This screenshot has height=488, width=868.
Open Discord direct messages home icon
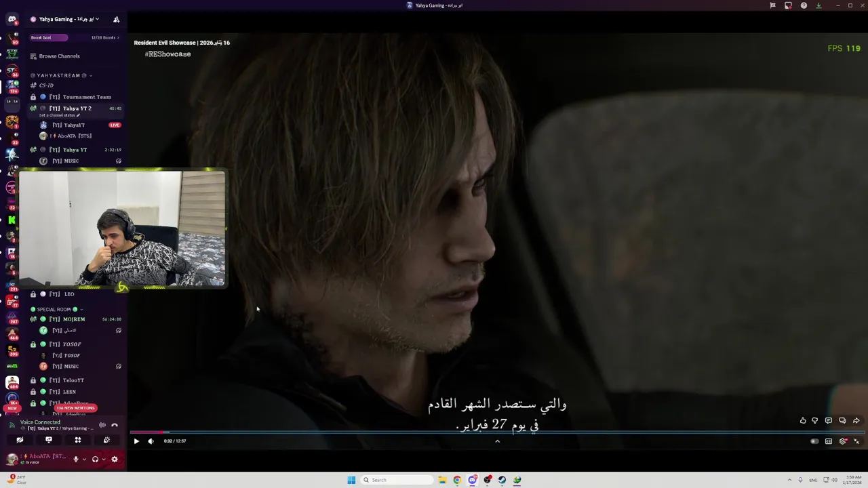coord(12,19)
